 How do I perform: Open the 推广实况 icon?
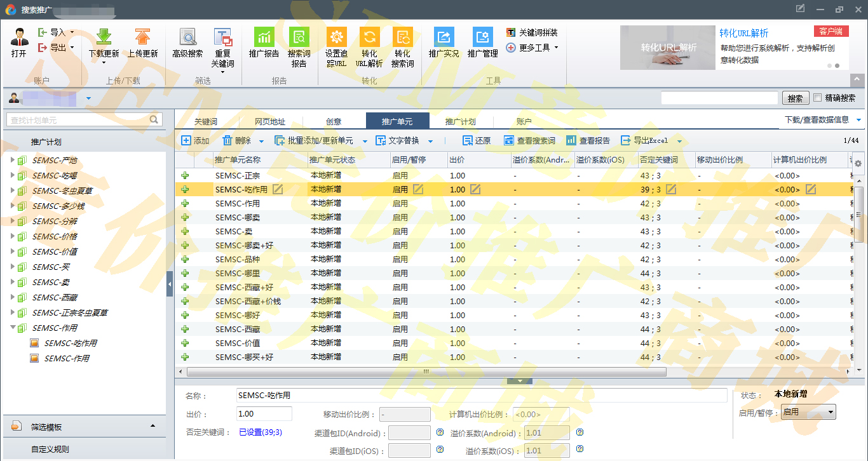pyautogui.click(x=444, y=37)
